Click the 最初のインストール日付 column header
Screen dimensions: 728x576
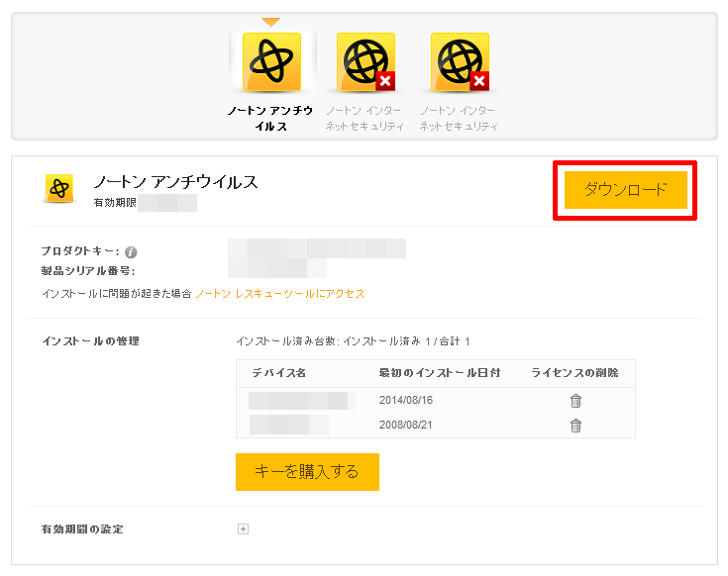click(x=439, y=373)
